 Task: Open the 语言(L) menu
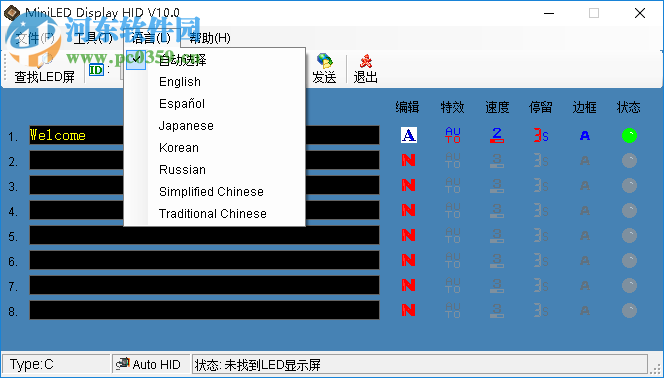tap(151, 38)
